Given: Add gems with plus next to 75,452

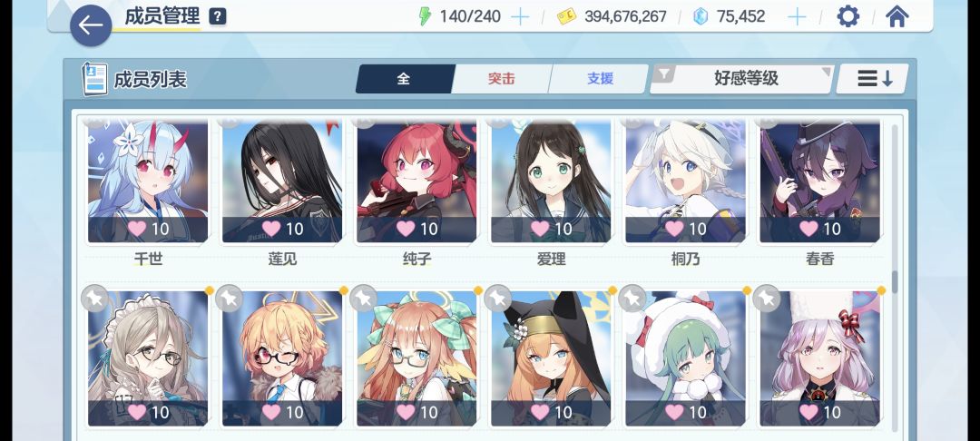Looking at the screenshot, I should pyautogui.click(x=797, y=17).
